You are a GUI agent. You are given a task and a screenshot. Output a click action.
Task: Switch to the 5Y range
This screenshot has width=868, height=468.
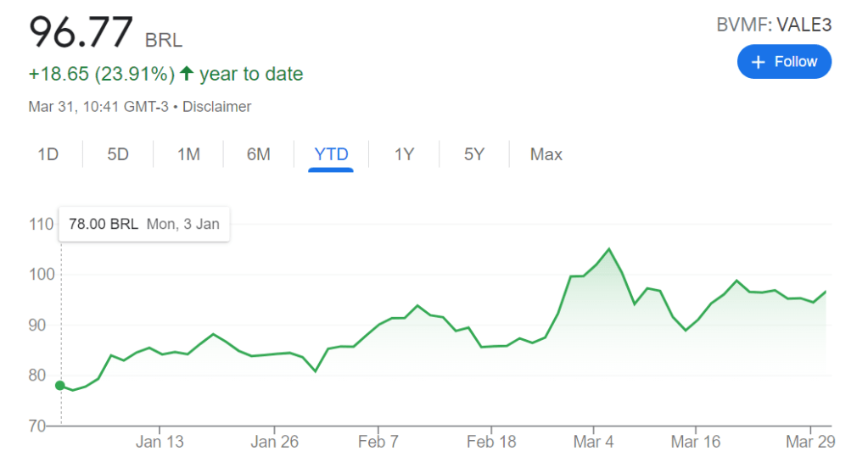(473, 154)
